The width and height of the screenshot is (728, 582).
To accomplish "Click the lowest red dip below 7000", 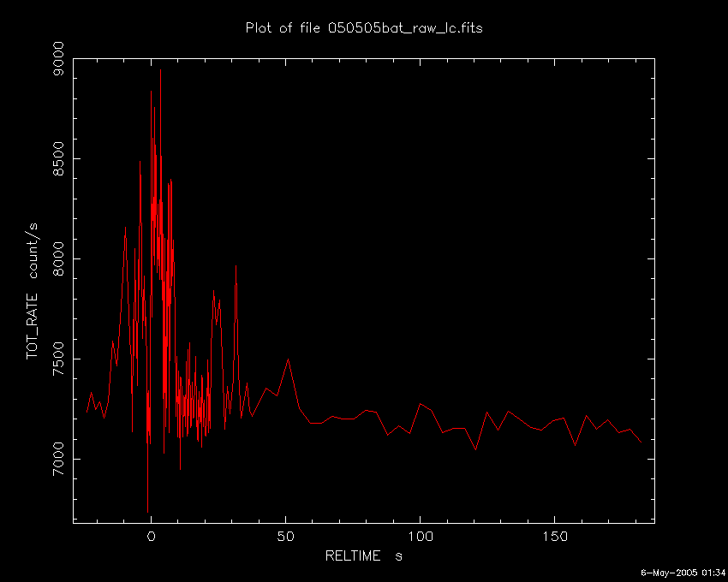I will coord(147,512).
